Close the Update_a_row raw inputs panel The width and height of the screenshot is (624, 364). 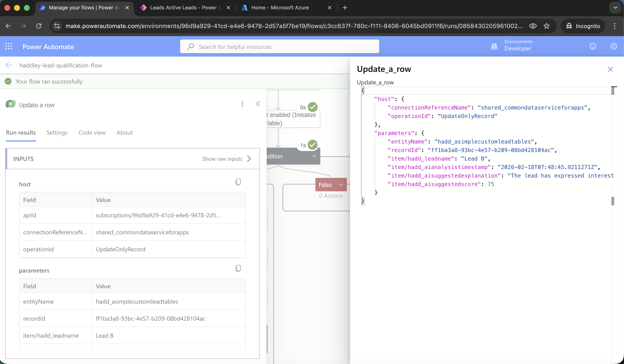(610, 69)
